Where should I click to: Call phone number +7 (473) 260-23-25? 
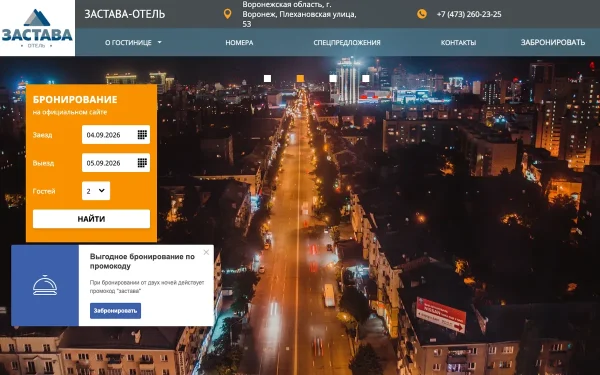[469, 14]
